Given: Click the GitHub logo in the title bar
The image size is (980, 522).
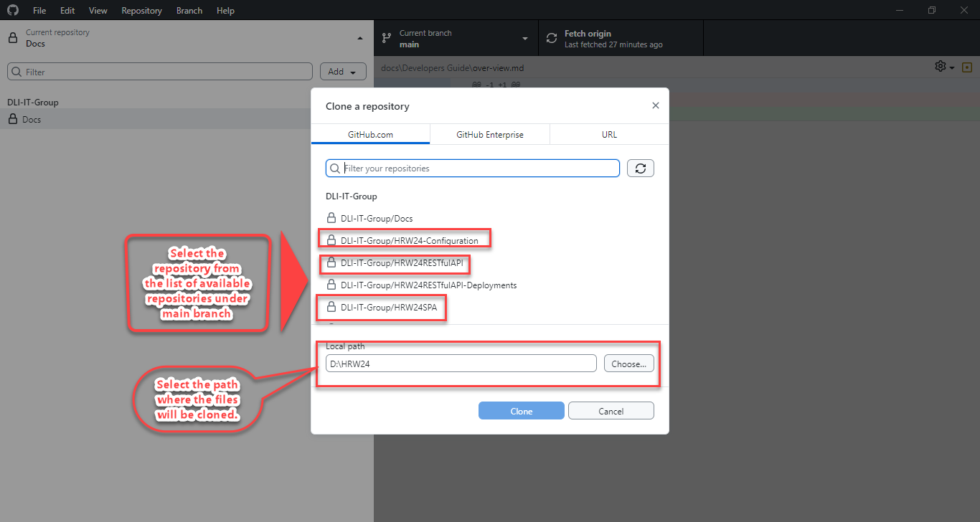Looking at the screenshot, I should [12, 10].
